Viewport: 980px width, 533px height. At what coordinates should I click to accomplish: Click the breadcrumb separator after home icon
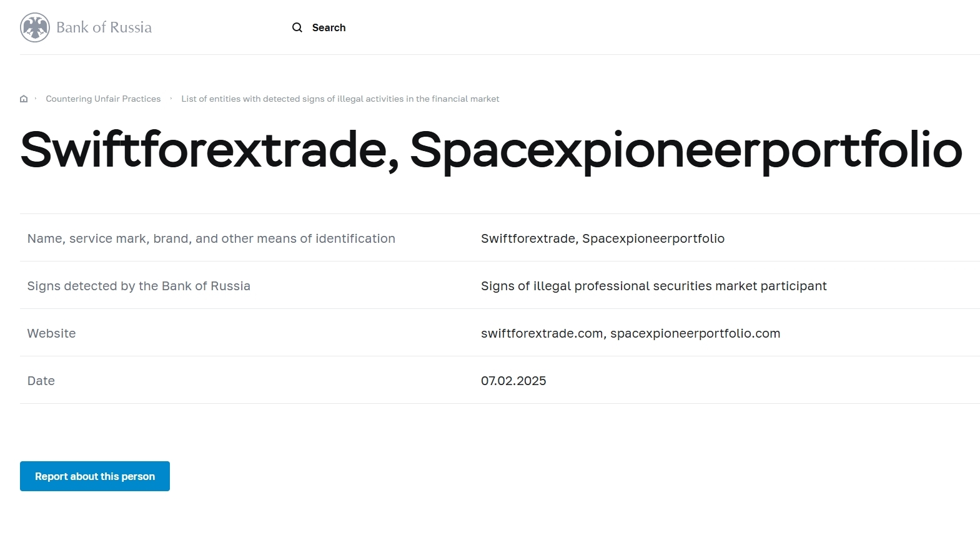pos(36,99)
